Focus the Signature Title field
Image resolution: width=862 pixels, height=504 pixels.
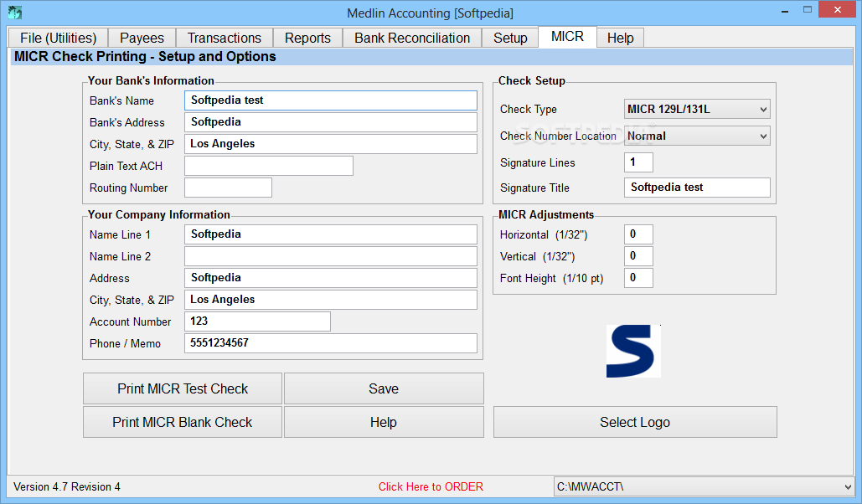[x=697, y=188]
